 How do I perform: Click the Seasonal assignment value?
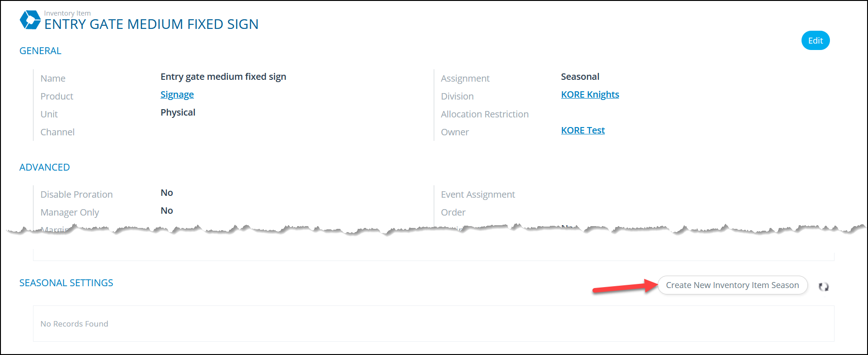[580, 77]
